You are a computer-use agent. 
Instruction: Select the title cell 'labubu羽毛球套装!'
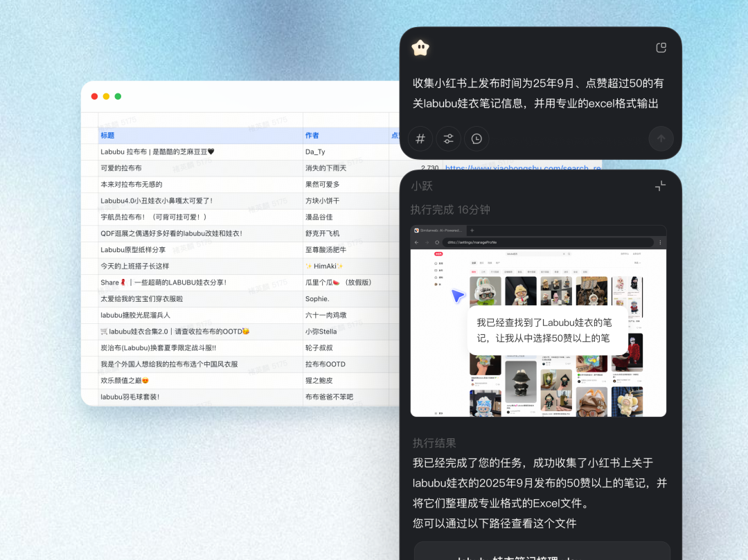pyautogui.click(x=200, y=397)
